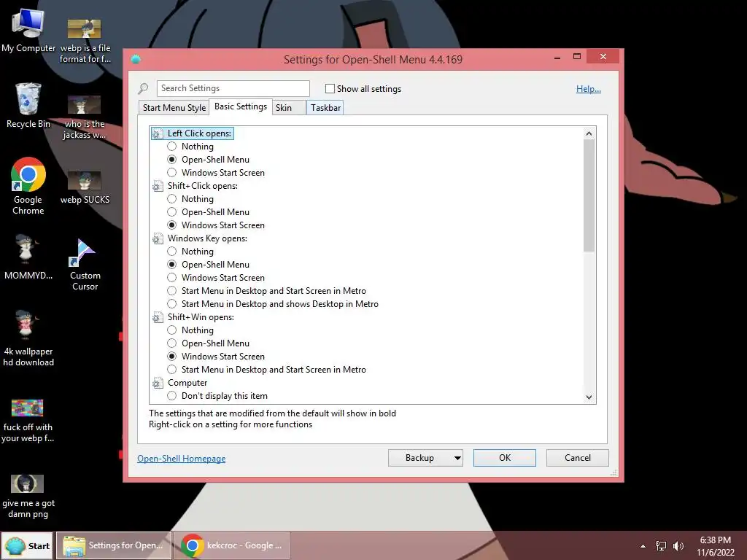Choose Start Screen in Metro under Windows Key opens
The height and width of the screenshot is (560, 747).
(267, 291)
